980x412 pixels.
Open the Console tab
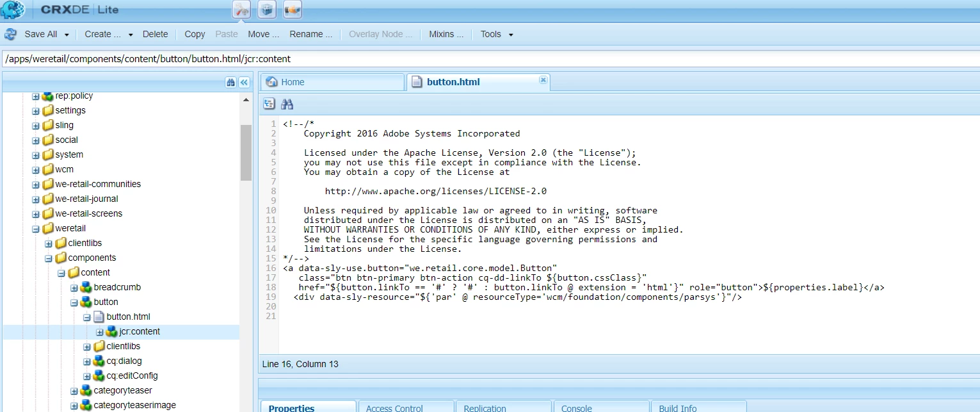602,406
